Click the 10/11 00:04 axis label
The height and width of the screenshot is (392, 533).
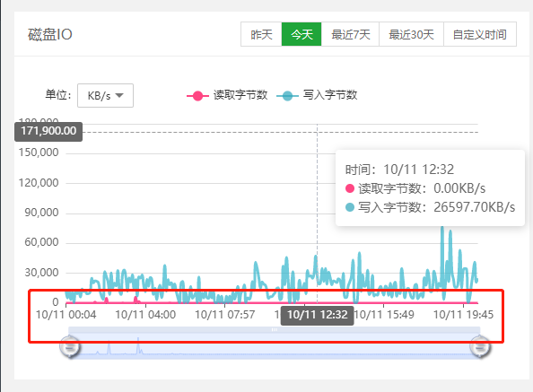coord(66,315)
